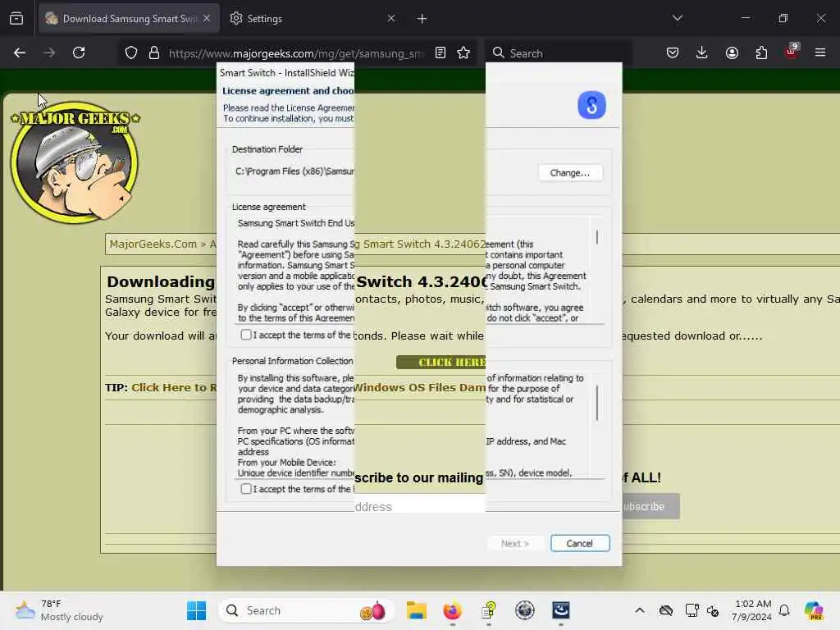Open the Click Here to R... TIP link
840x630 pixels.
coord(174,387)
